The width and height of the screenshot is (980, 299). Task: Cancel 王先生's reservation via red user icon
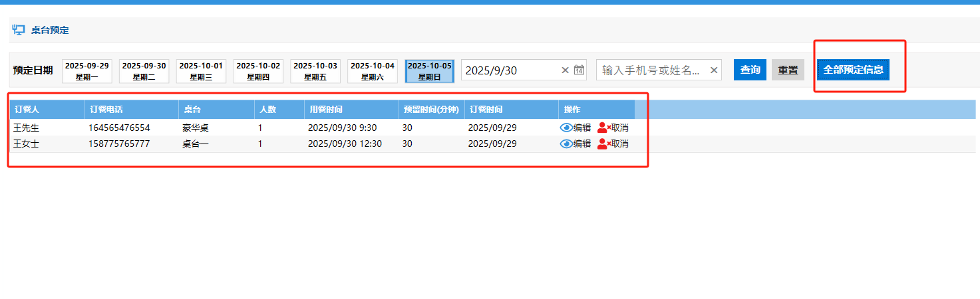pos(603,128)
